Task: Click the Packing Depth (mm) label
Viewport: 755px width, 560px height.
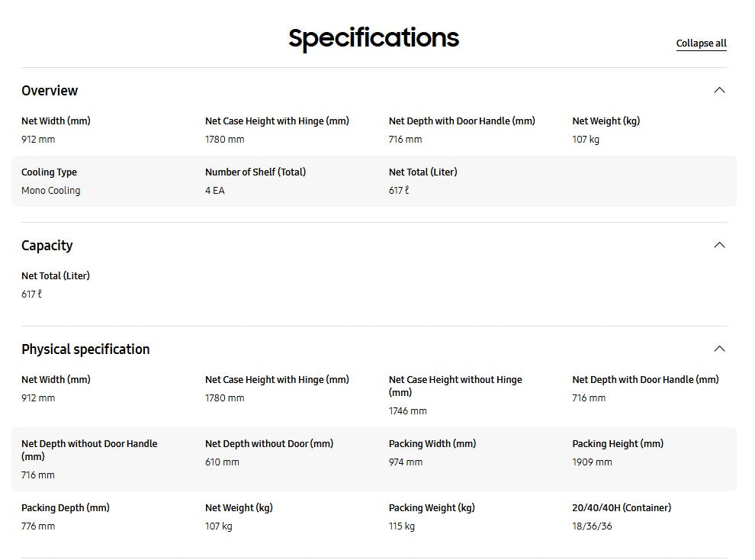Action: click(x=66, y=508)
